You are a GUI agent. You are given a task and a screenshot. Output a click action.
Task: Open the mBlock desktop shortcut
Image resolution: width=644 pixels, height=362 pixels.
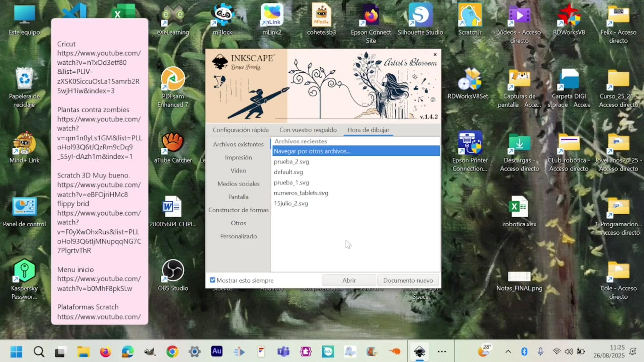223,20
